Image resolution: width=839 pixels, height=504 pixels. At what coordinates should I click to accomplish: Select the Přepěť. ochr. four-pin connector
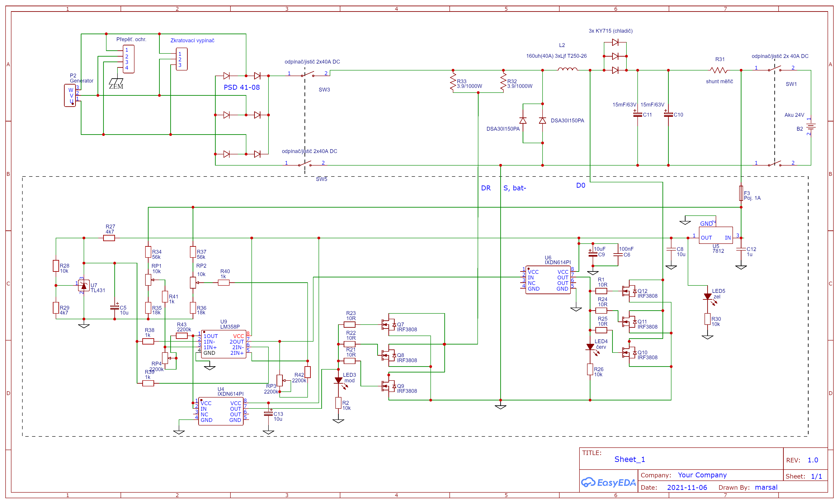pyautogui.click(x=128, y=59)
